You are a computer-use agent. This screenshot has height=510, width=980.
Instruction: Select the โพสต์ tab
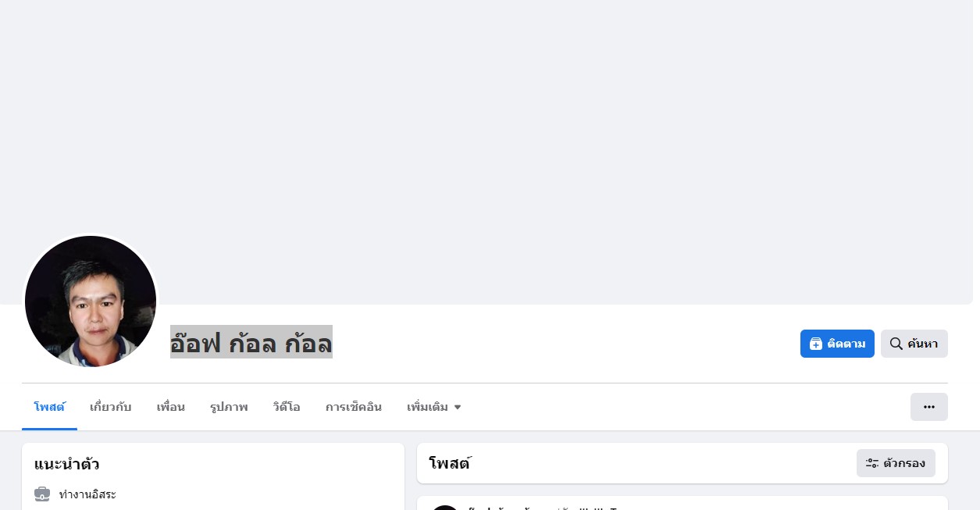pyautogui.click(x=49, y=407)
